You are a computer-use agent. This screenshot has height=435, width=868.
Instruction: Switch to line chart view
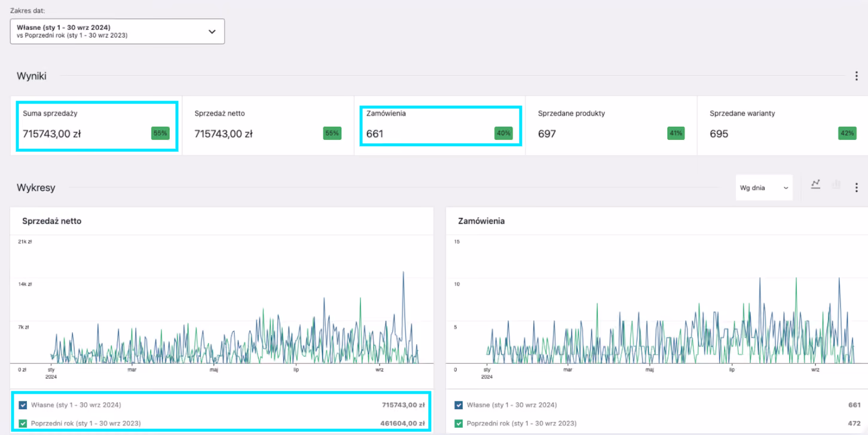pos(815,184)
